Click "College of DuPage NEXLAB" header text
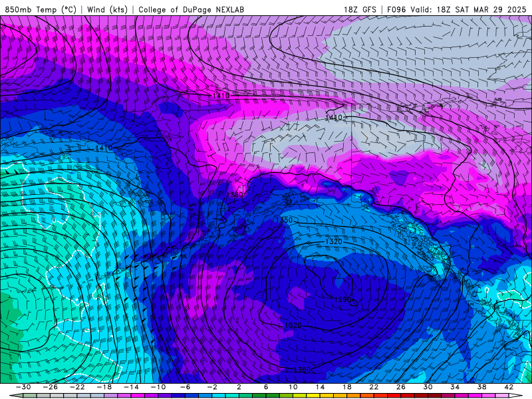 191,9
